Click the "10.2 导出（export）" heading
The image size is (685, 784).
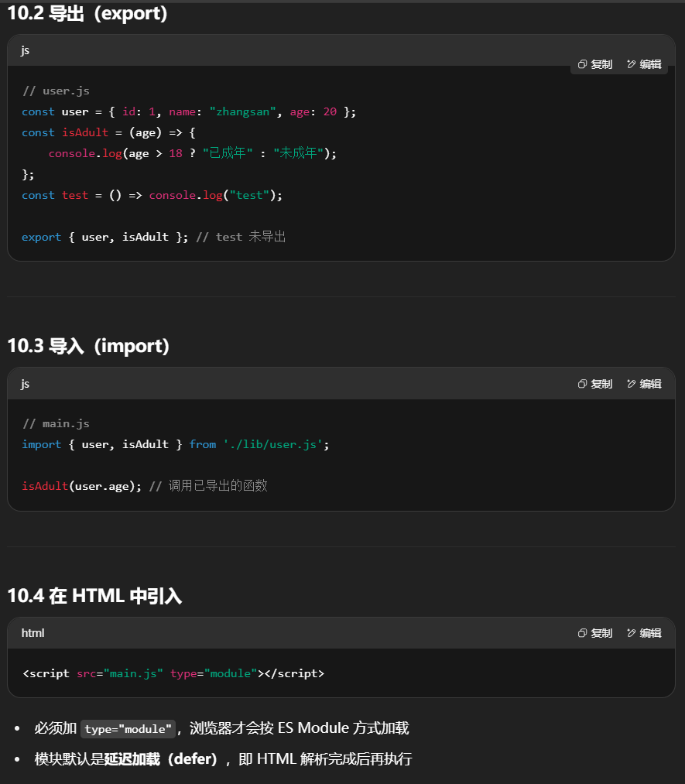87,14
